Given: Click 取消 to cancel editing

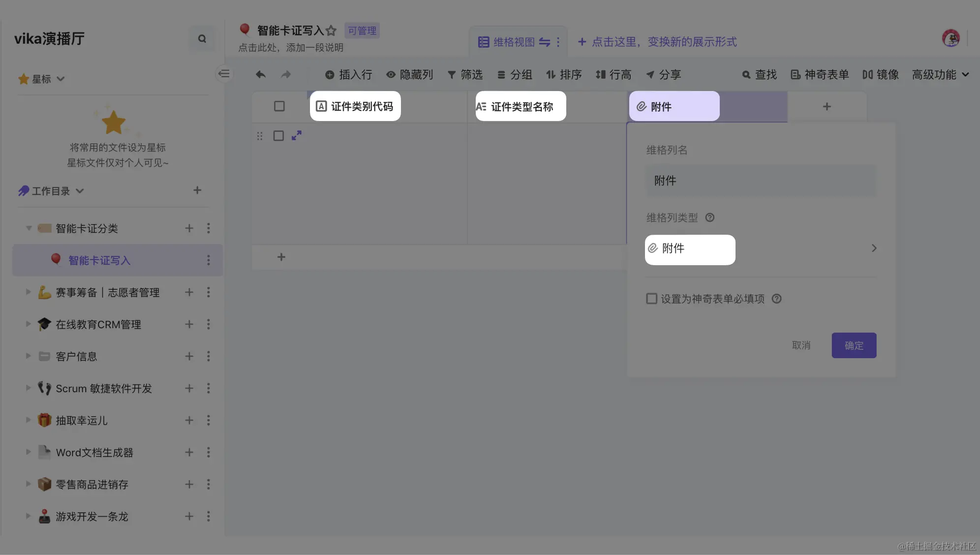Looking at the screenshot, I should coord(801,345).
